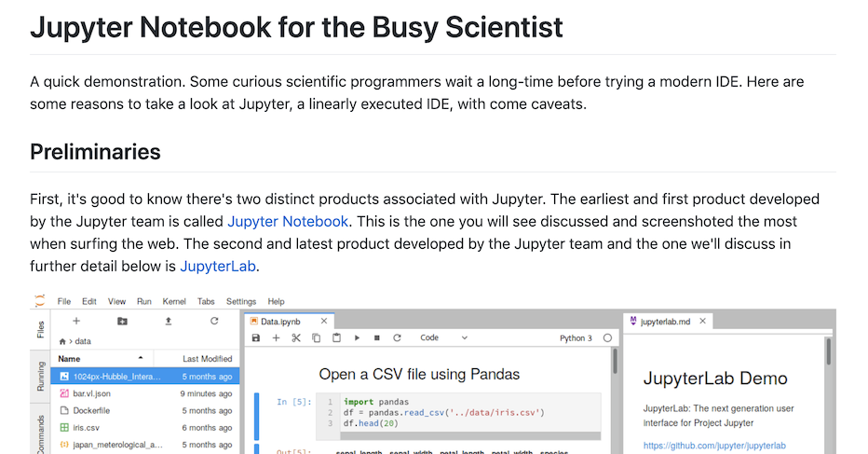Follow the JupyterLab link in the paragraph

[x=218, y=266]
